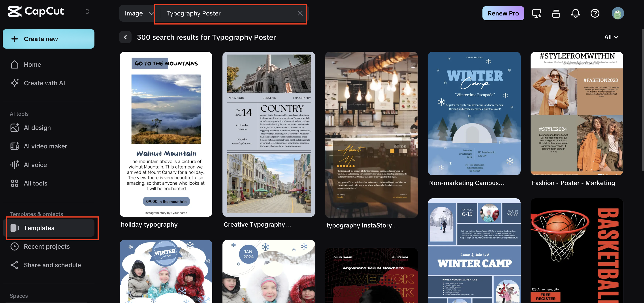Expand the All results filter dropdown

point(610,37)
